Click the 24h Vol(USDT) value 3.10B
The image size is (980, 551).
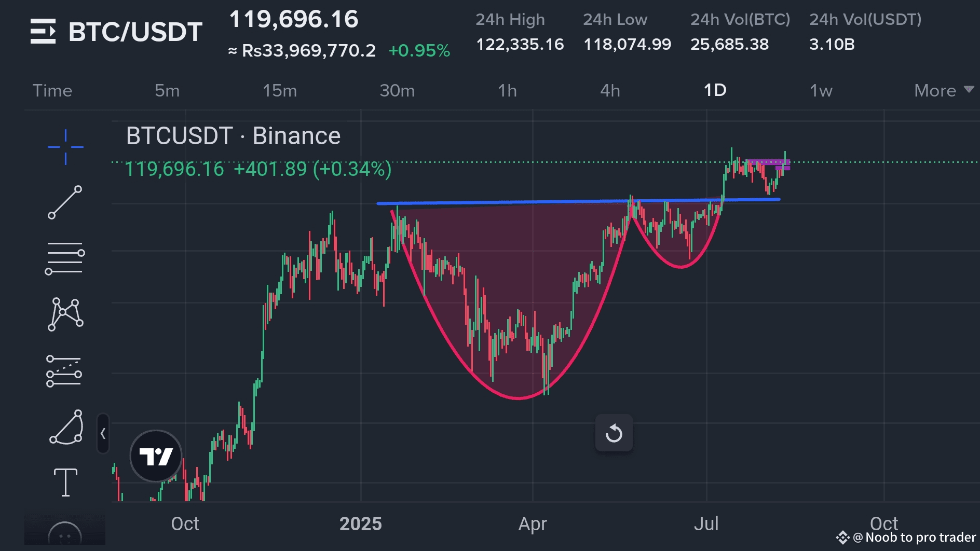click(x=832, y=44)
